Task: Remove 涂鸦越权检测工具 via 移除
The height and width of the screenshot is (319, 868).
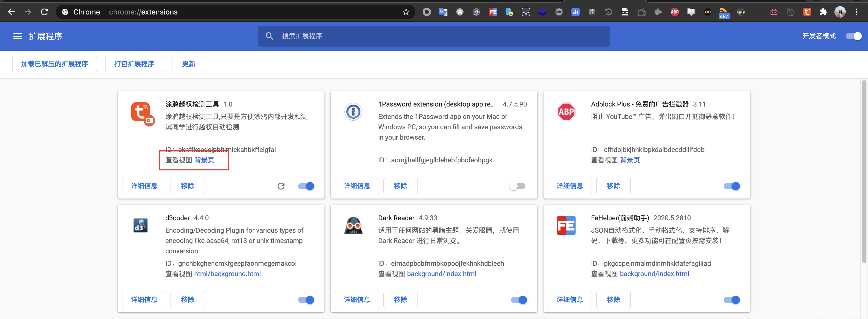Action: 188,186
